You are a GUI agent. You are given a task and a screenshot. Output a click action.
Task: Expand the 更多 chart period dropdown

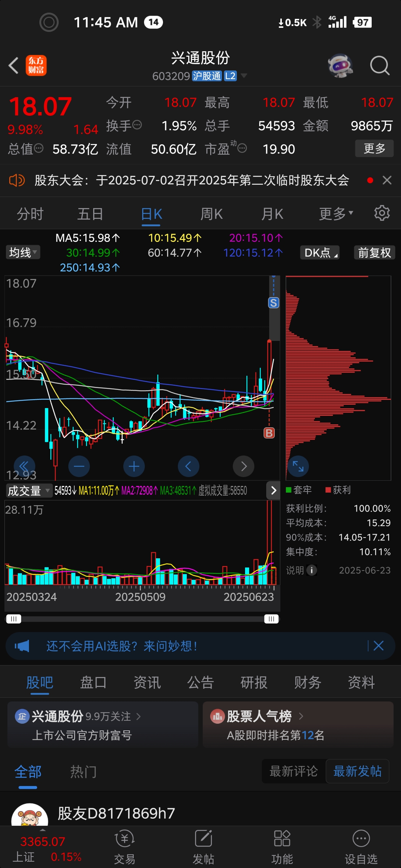click(336, 214)
